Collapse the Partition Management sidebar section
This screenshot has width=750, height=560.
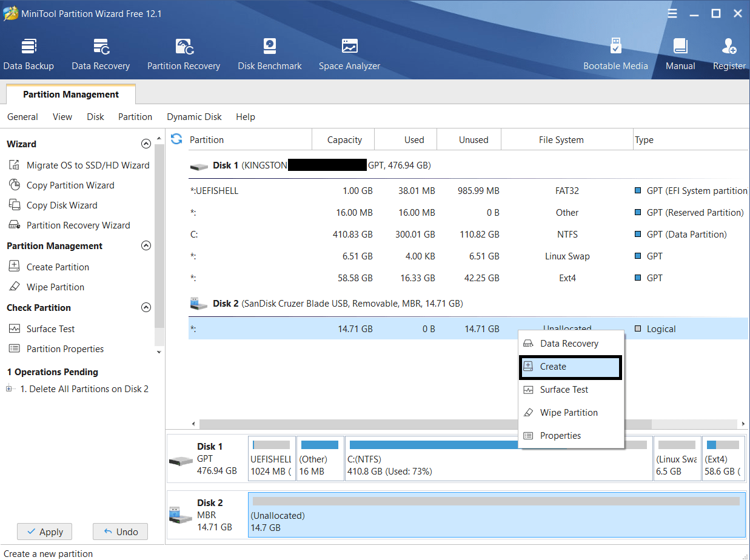[146, 246]
